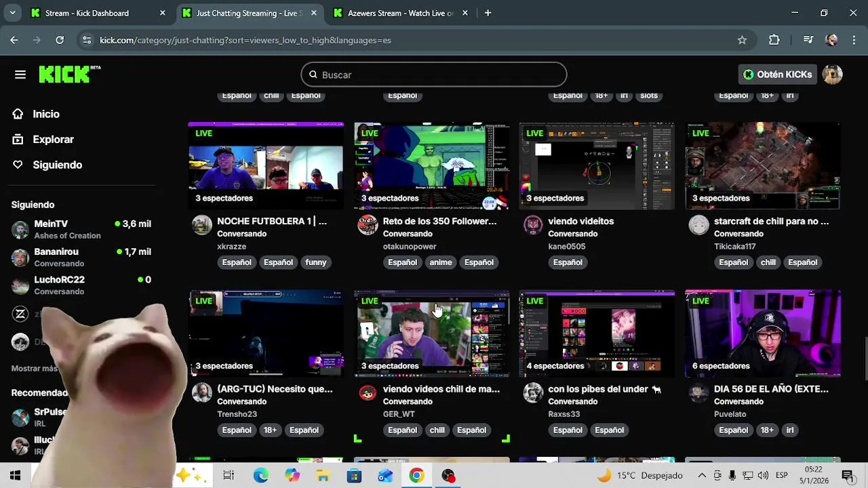This screenshot has width=868, height=488.
Task: Go back in browser history
Action: point(14,40)
